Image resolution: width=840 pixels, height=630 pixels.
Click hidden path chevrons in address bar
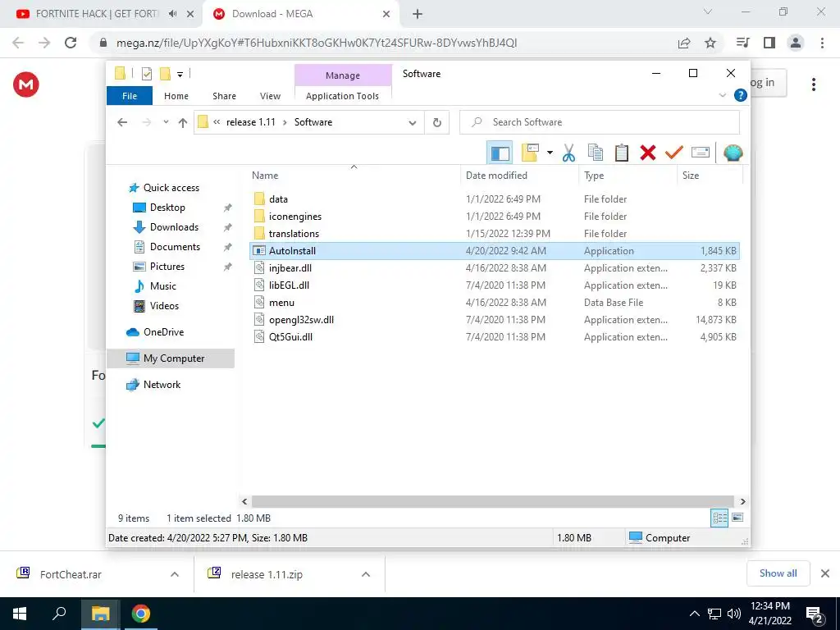tap(217, 122)
